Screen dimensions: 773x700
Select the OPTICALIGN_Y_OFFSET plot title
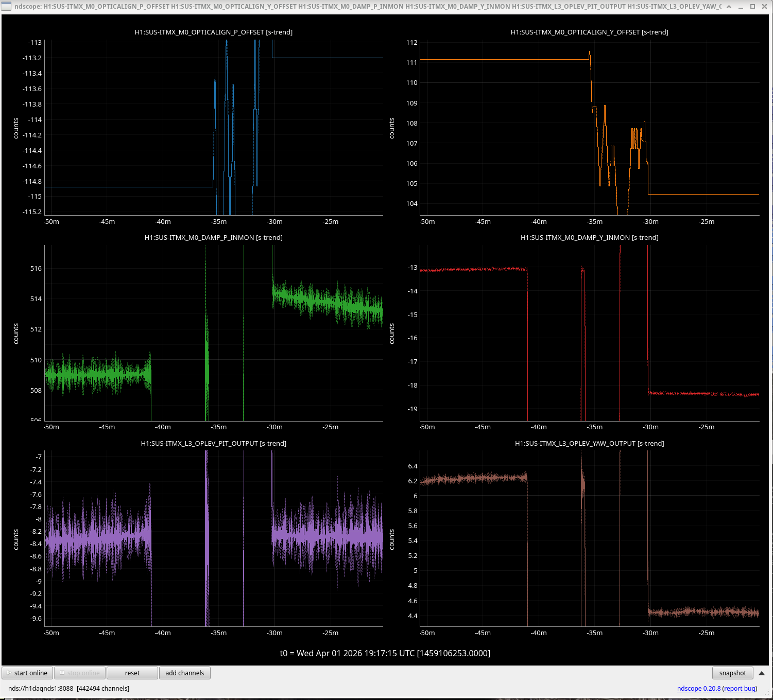(590, 32)
